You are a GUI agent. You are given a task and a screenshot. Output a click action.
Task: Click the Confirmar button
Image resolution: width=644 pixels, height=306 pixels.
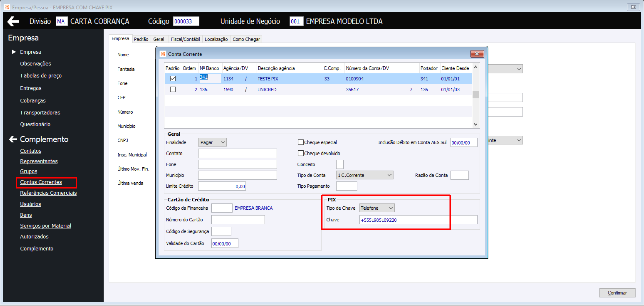pos(617,293)
